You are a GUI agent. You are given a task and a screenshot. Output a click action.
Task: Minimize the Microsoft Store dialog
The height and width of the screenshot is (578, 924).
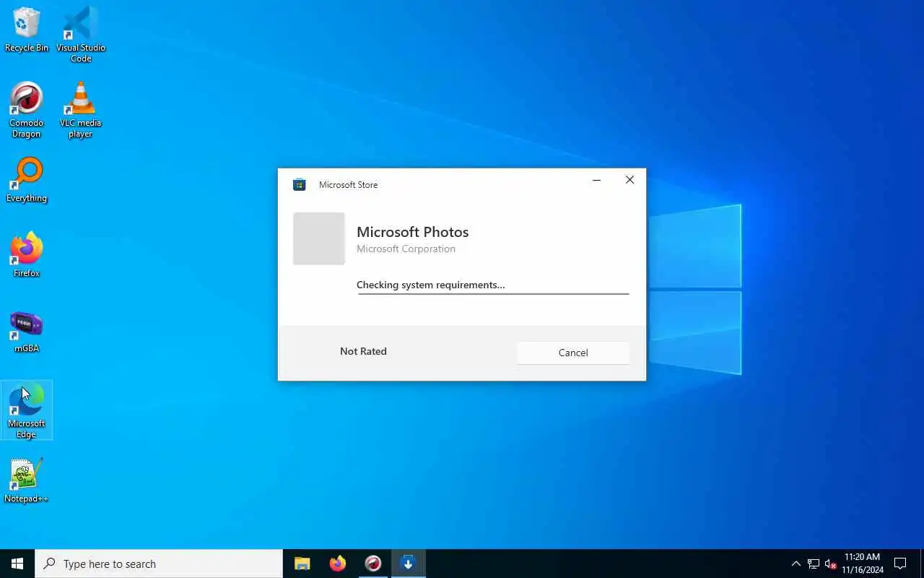pyautogui.click(x=596, y=180)
